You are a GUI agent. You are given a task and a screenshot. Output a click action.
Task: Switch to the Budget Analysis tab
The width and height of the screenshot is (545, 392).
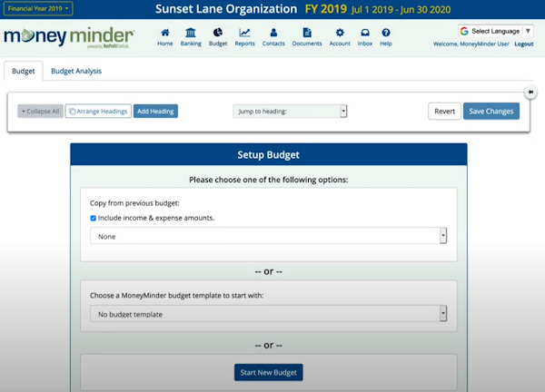coord(76,71)
